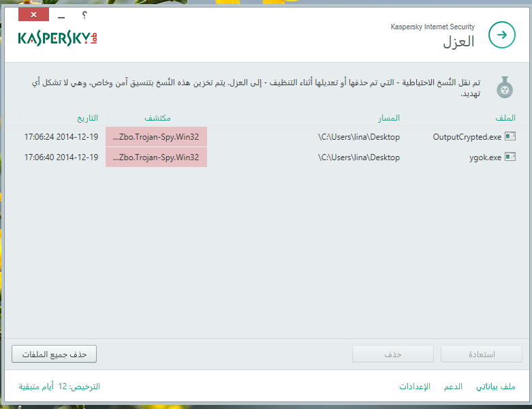Click the استعادة restore button

pos(481,354)
